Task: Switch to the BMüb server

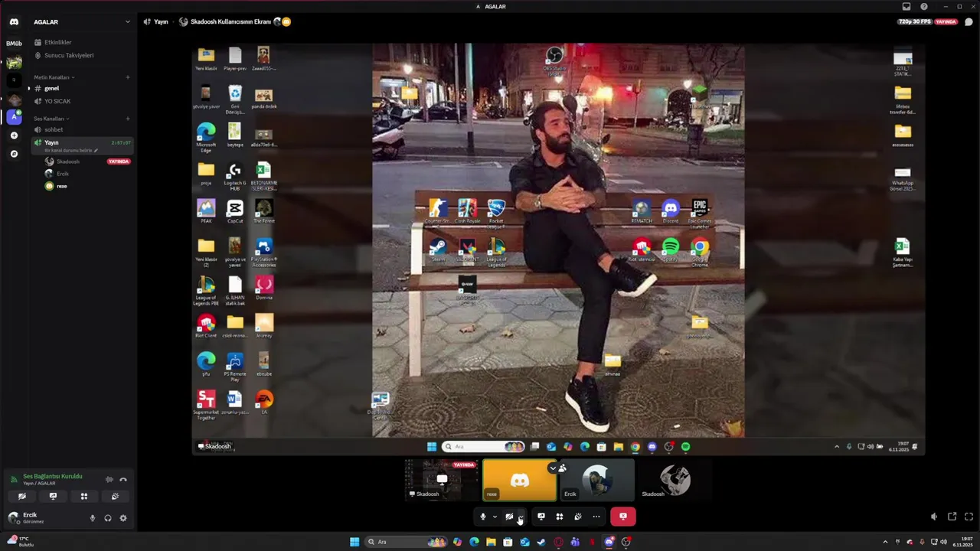Action: point(14,44)
